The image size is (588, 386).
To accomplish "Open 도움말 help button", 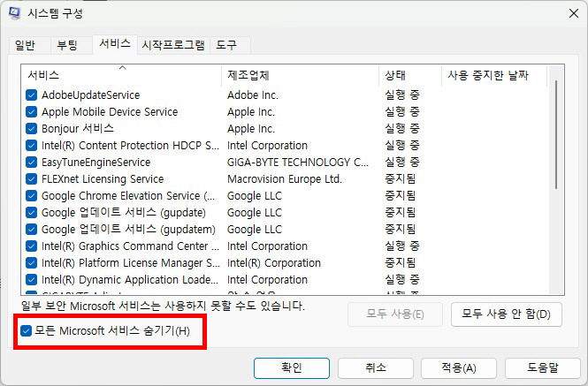I will pyautogui.click(x=543, y=368).
